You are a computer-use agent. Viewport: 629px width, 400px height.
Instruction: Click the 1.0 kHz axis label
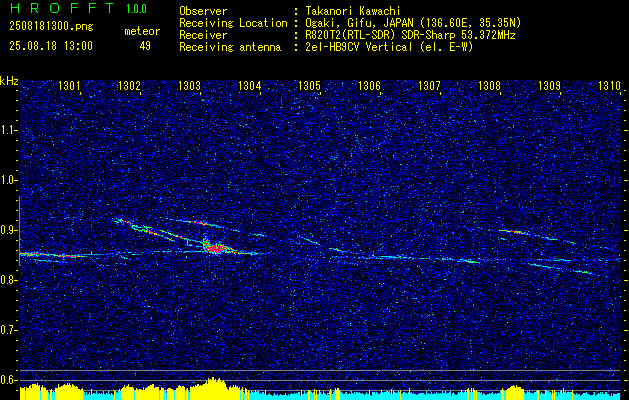(8, 180)
